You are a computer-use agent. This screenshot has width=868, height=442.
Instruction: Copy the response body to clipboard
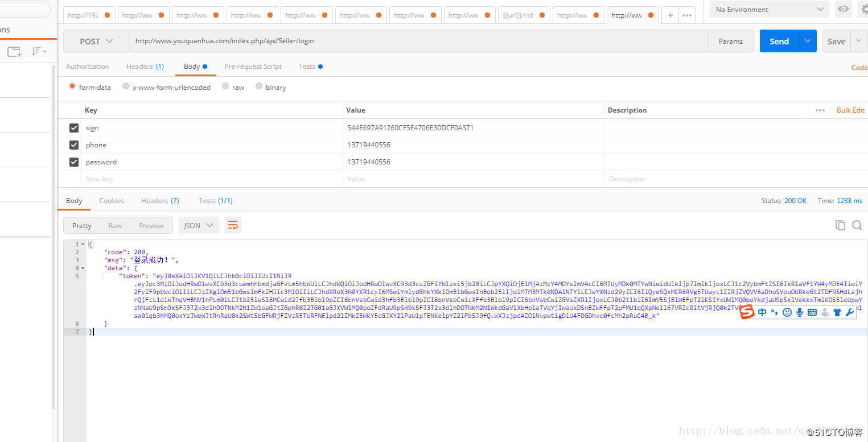click(x=840, y=225)
